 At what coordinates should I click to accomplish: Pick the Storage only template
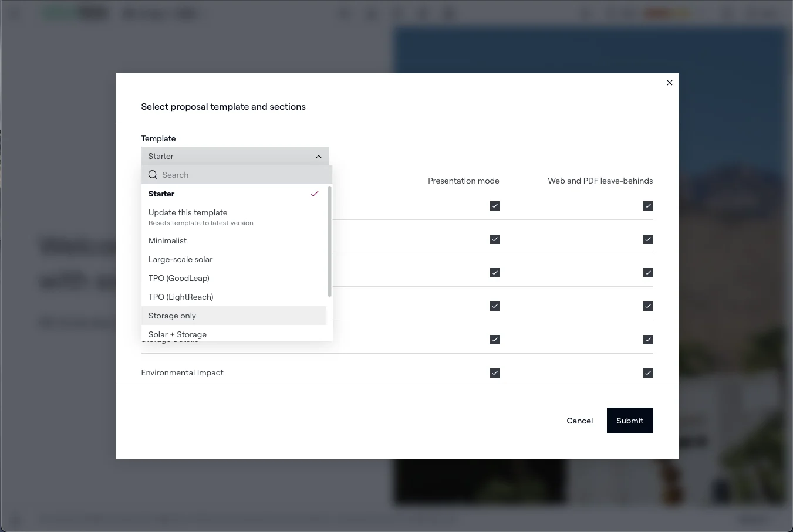[173, 316]
